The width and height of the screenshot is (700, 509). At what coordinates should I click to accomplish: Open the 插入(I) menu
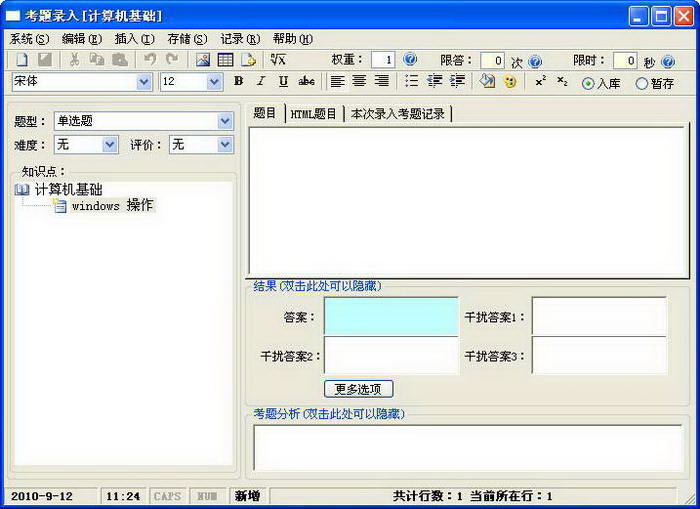coord(134,39)
